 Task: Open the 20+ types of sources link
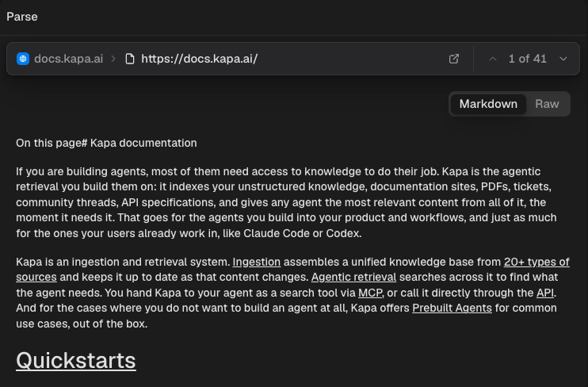536,262
